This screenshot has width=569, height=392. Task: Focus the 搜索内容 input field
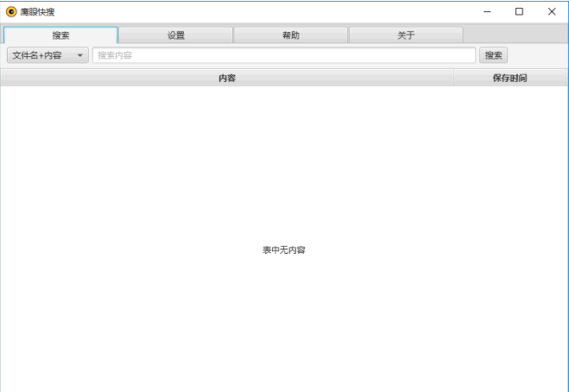click(284, 55)
